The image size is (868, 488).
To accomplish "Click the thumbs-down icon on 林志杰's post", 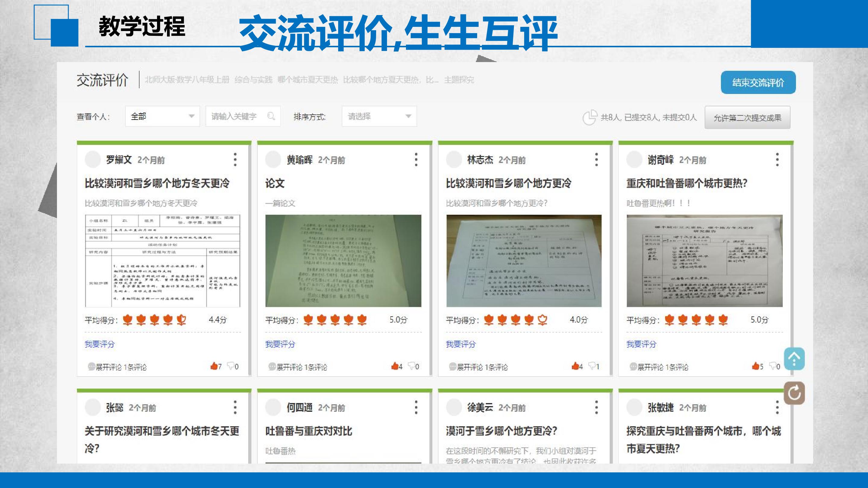I will tap(592, 366).
